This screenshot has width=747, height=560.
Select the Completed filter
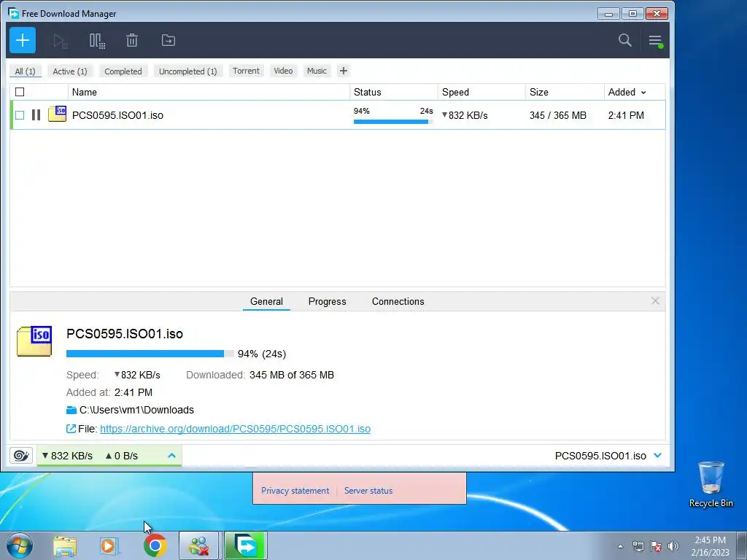123,71
